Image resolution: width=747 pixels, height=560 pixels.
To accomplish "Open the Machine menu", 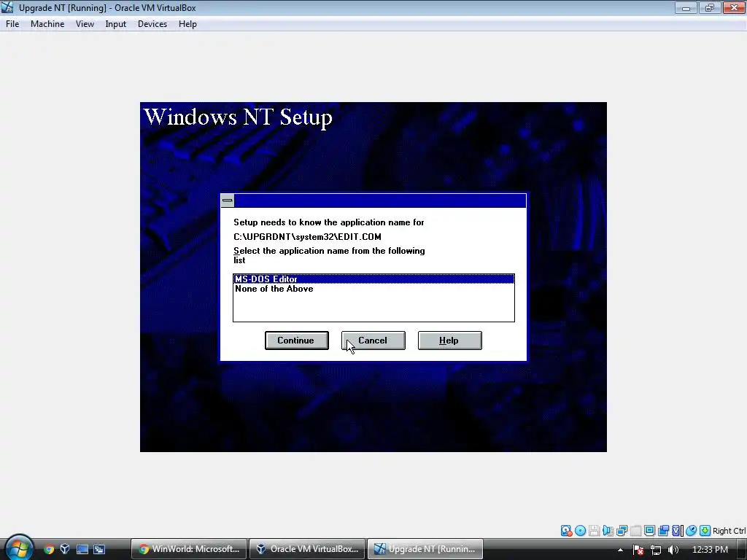I will pyautogui.click(x=47, y=24).
